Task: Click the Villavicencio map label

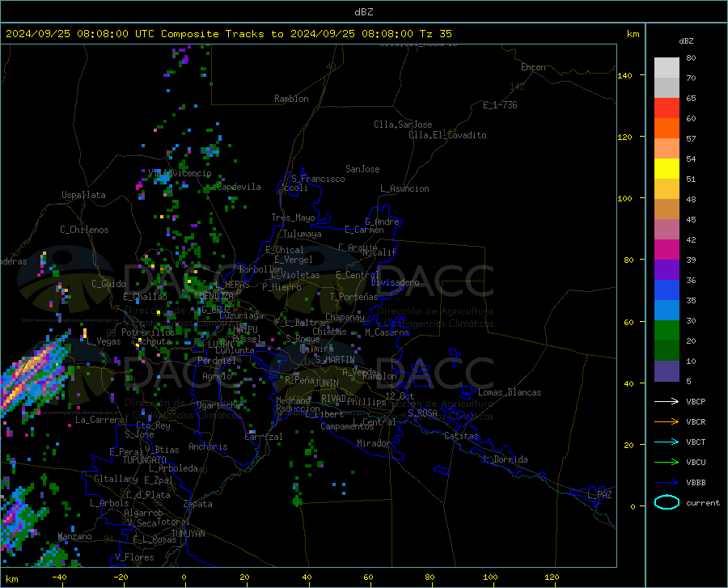Action: coord(180,173)
